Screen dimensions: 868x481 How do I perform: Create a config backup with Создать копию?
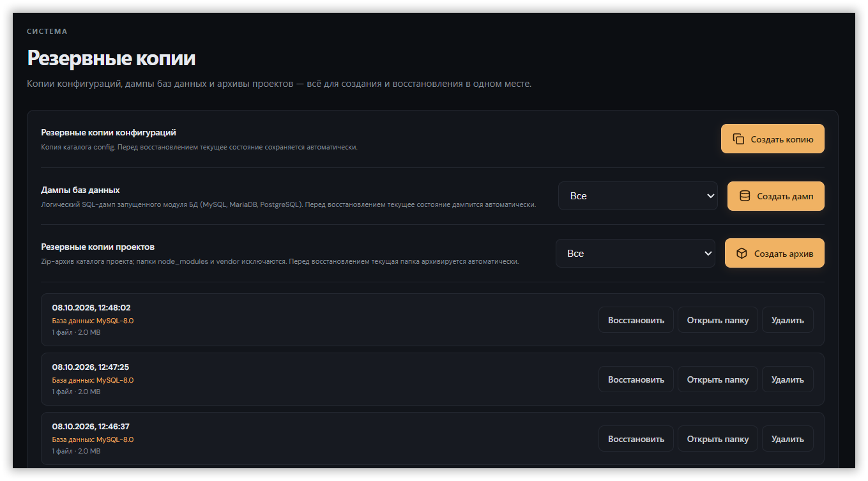[x=773, y=139]
